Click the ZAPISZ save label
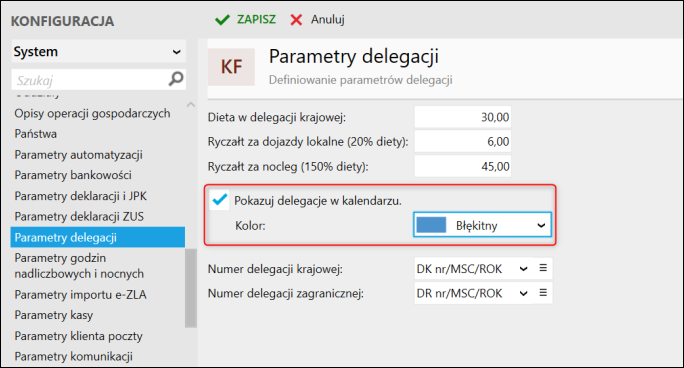 coord(256,20)
